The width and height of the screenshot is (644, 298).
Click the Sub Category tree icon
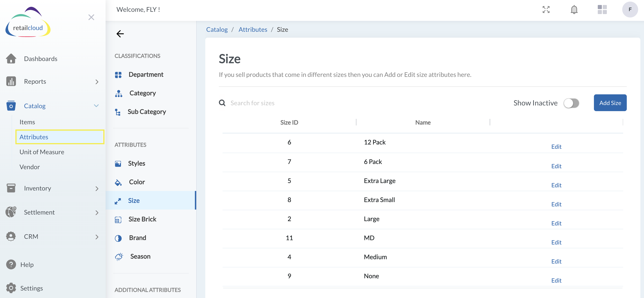coord(118,112)
